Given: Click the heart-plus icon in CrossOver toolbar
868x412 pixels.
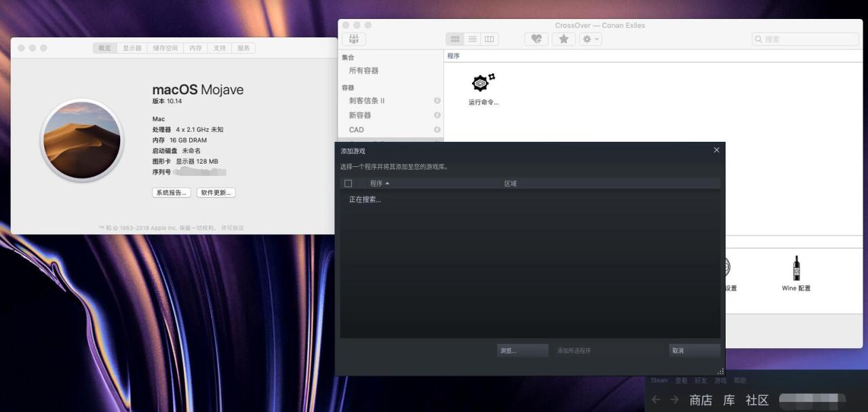Looking at the screenshot, I should click(x=536, y=39).
